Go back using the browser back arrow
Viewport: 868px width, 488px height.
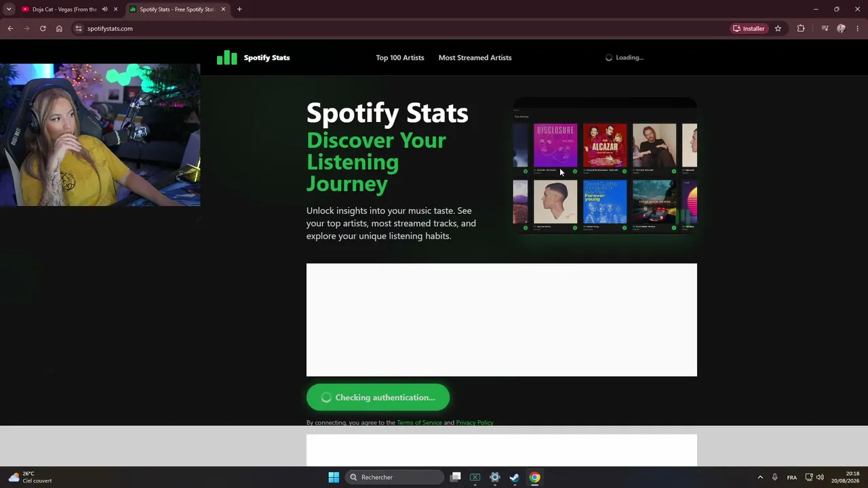[10, 28]
